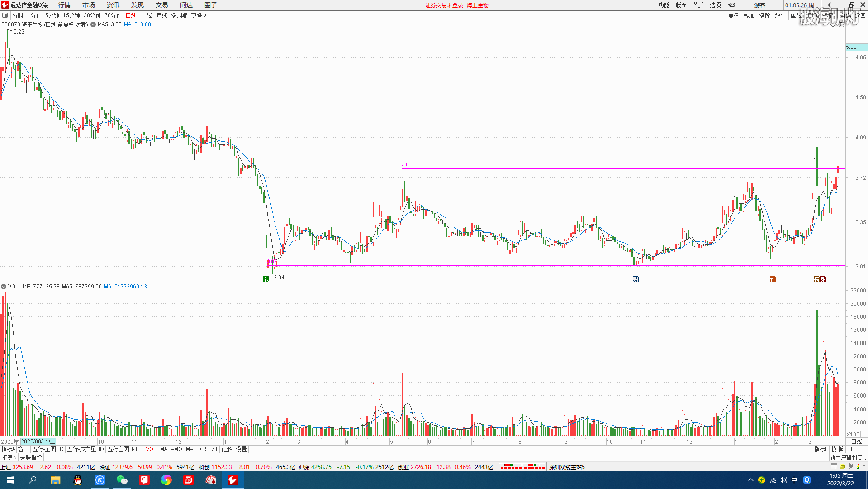Viewport: 868px width, 489px height.
Task: Select the 1分钟 period tab
Action: click(x=34, y=15)
